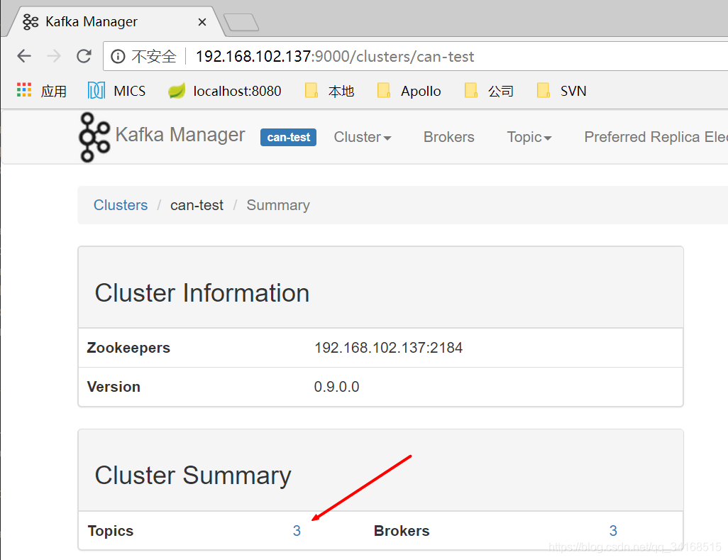Screen dimensions: 728x560
Task: Click the Topics label in Cluster Summary
Action: [111, 531]
